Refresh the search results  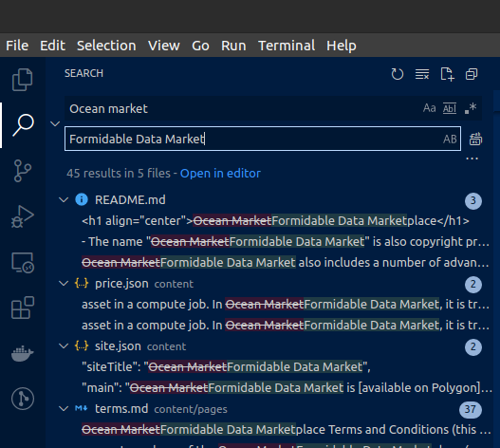click(x=398, y=74)
